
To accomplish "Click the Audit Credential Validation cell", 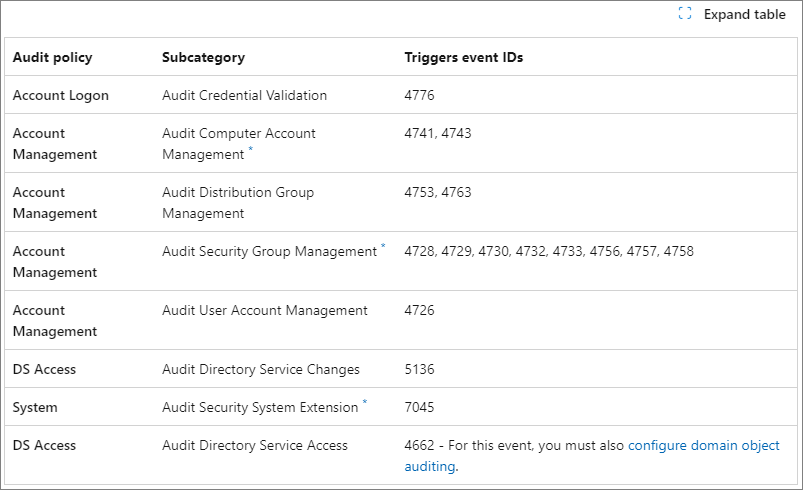I will pos(244,95).
